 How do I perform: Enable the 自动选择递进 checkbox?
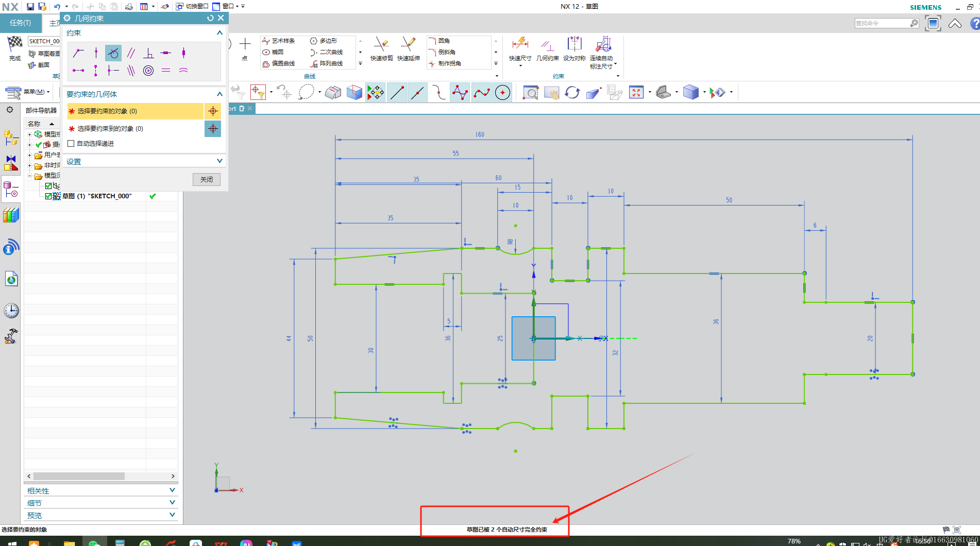(x=71, y=143)
